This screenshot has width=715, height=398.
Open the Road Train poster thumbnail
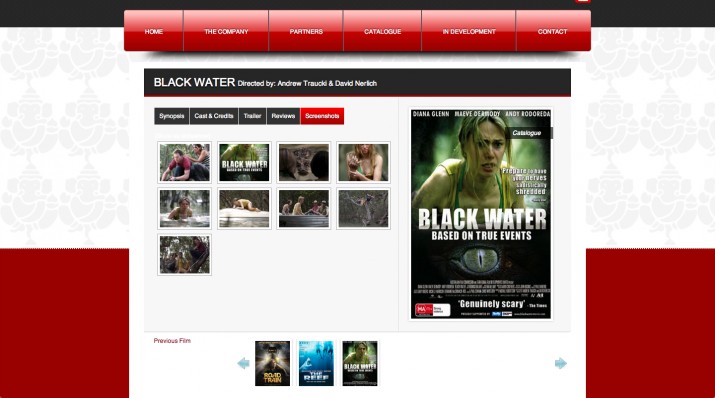(x=272, y=363)
